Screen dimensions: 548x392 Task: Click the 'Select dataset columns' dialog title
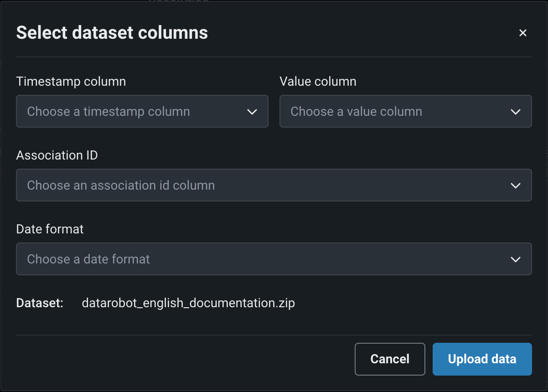point(112,33)
